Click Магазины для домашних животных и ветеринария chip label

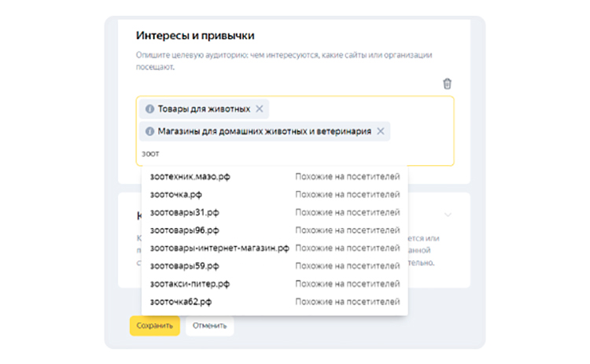click(x=264, y=131)
